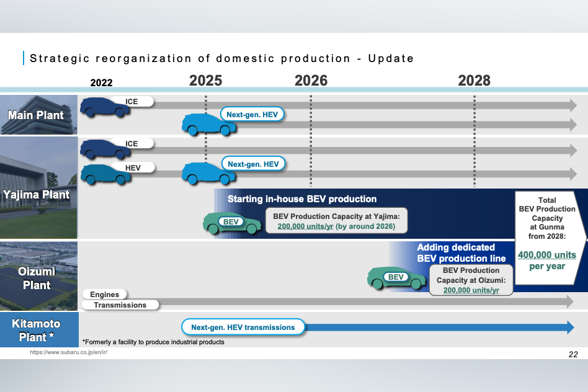This screenshot has width=588, height=392.
Task: Click the BEV car icon on the Oizumi Plant row
Action: click(395, 278)
